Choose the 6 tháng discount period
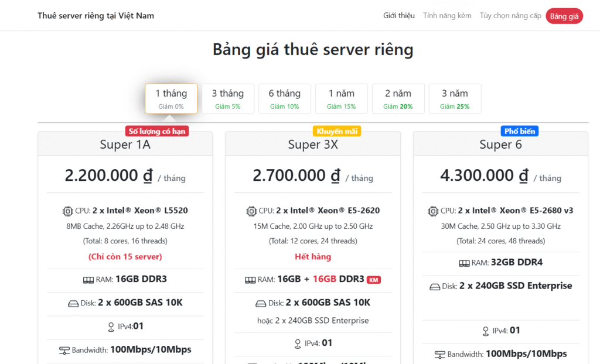Image resolution: width=600 pixels, height=364 pixels. [x=285, y=98]
